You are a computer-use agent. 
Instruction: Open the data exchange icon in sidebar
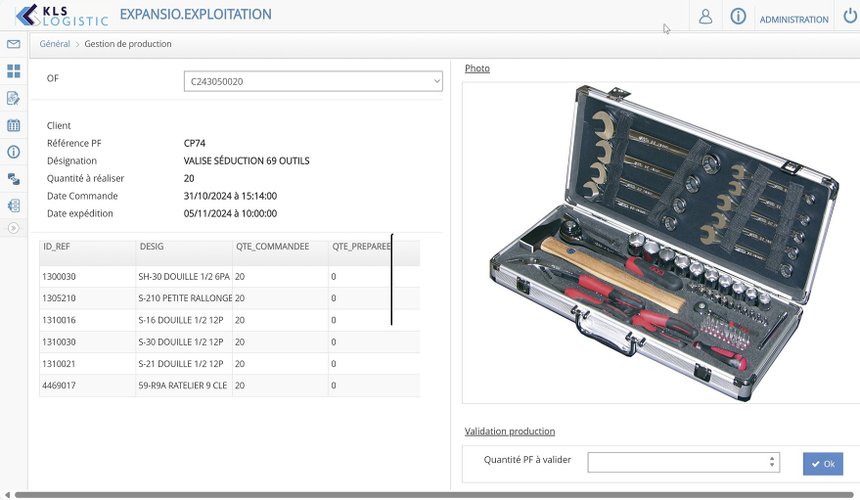click(14, 179)
